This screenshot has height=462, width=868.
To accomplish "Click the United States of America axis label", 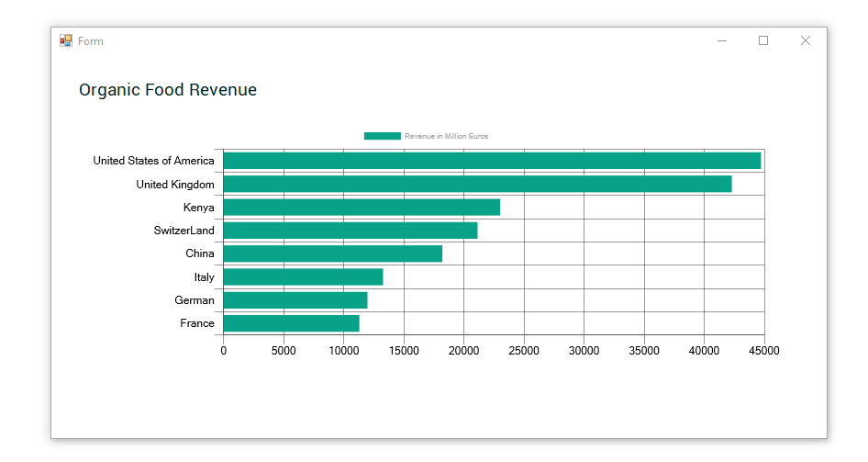I will pos(153,161).
